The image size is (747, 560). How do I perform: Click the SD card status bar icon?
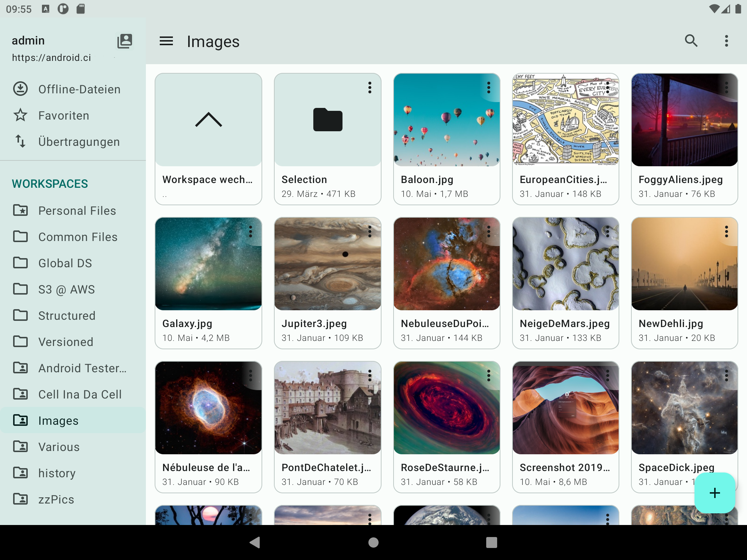point(81,8)
